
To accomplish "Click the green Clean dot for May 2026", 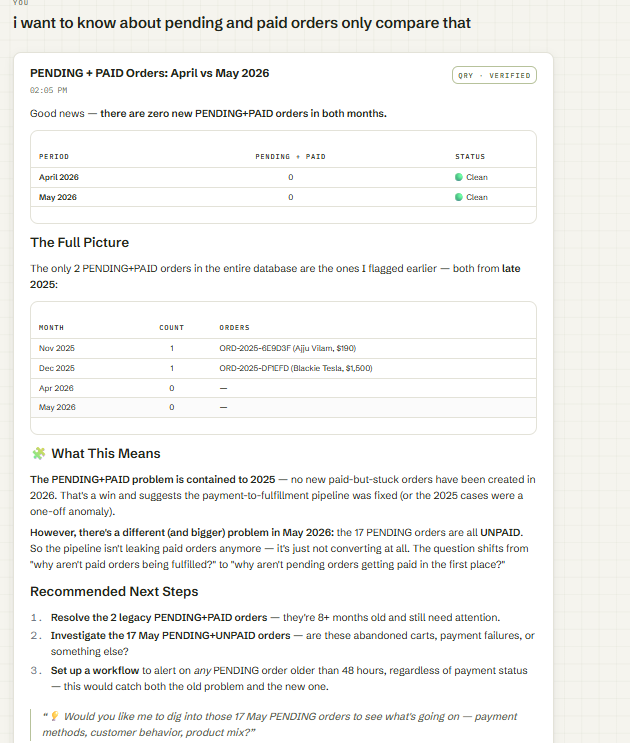I will [x=459, y=197].
